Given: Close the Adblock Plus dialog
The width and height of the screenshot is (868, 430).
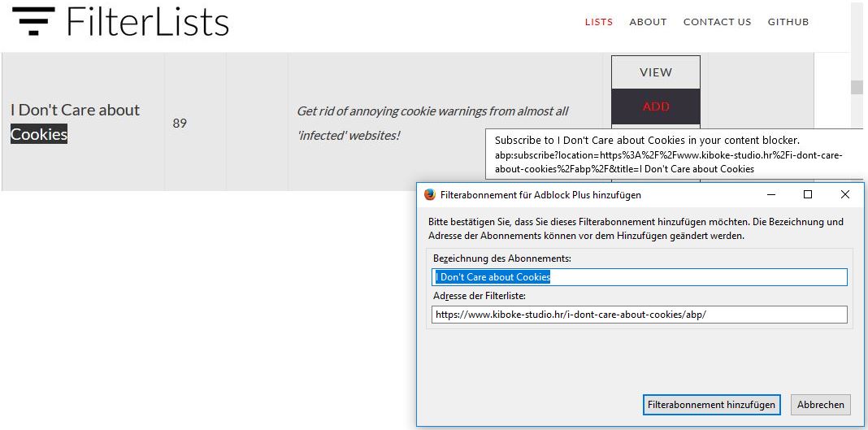Looking at the screenshot, I should [844, 194].
